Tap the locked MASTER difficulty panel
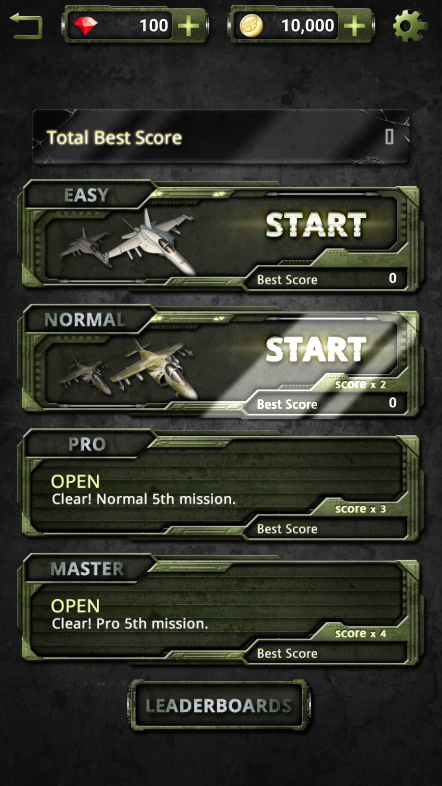The height and width of the screenshot is (786, 442). click(220, 608)
